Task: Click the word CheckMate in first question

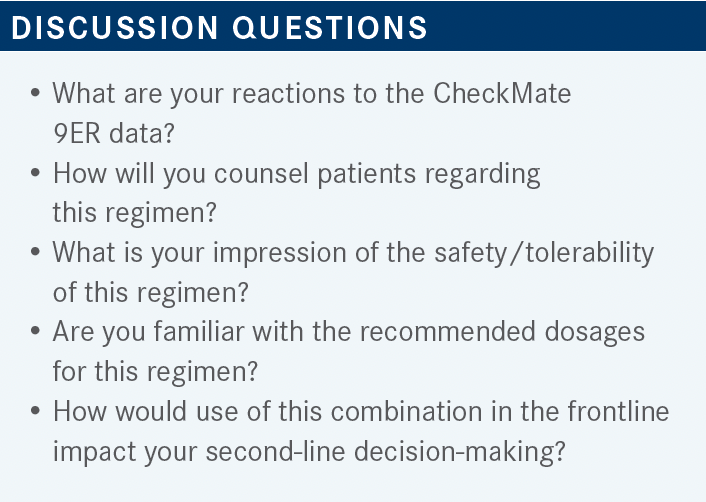Action: (502, 93)
